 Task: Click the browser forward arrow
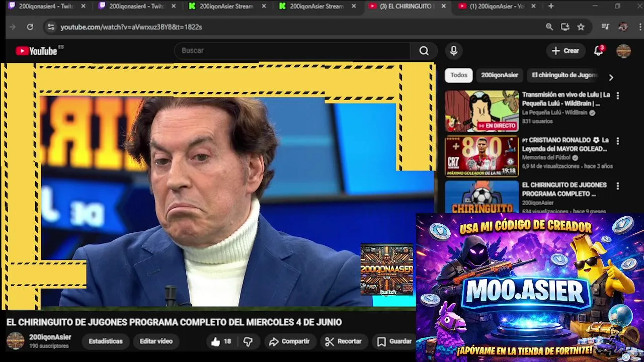(13, 27)
